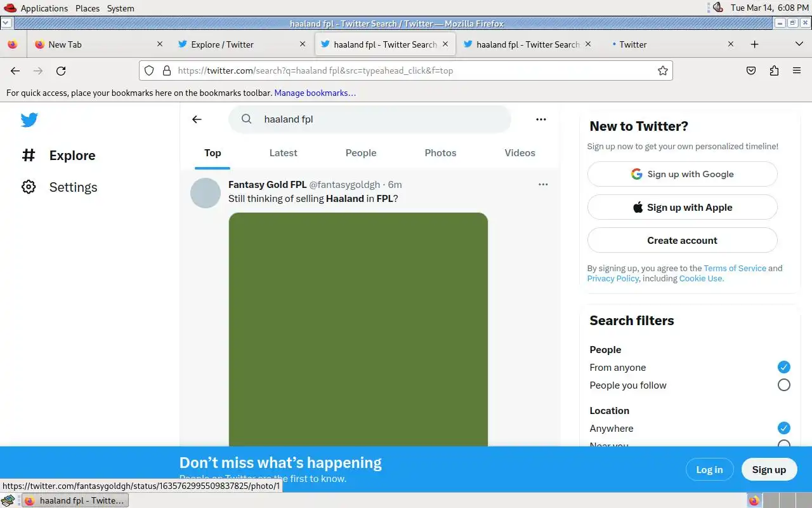Open Firefox extensions menu
812x508 pixels.
point(774,70)
